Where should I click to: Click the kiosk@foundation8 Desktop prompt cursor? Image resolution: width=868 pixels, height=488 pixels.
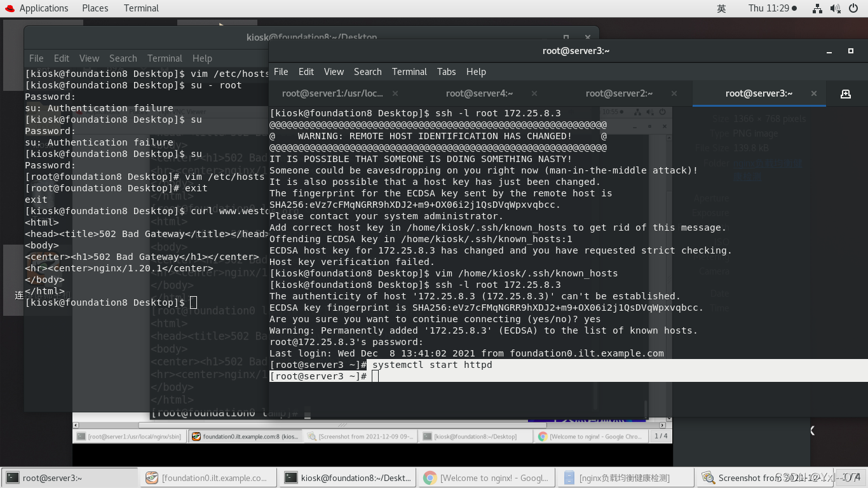[x=194, y=302]
